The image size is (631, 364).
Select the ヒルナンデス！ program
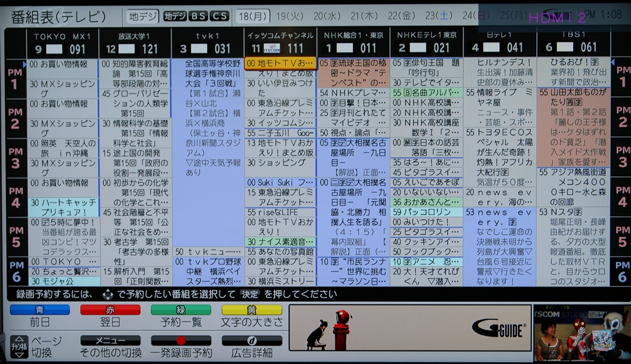500,73
